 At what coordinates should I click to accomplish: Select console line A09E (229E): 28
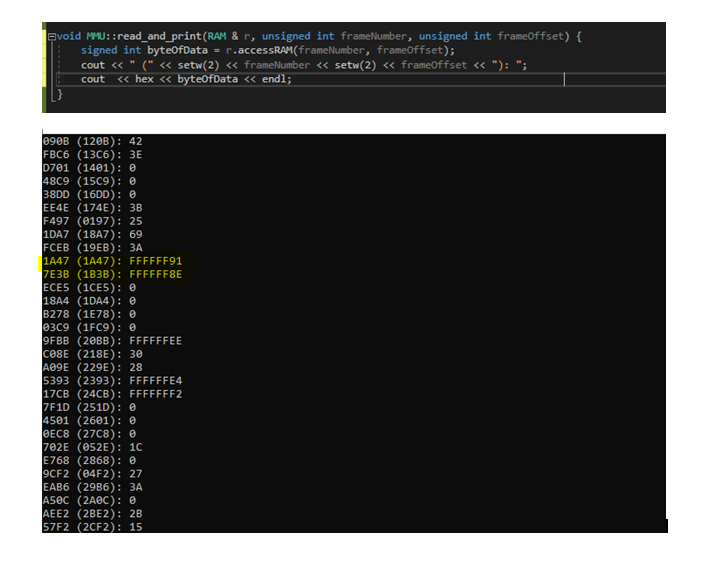click(92, 367)
